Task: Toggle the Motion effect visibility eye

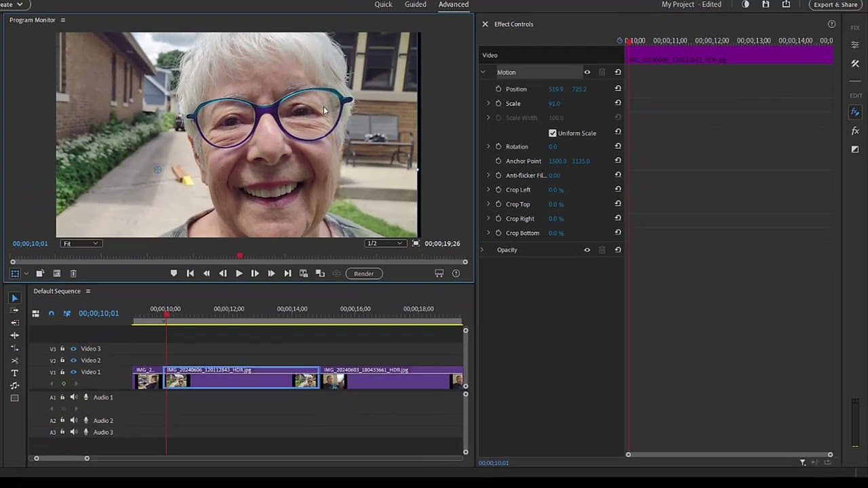Action: tap(587, 73)
